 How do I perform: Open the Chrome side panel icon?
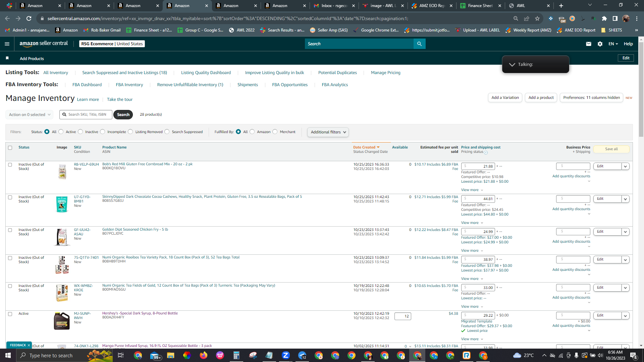615,18
